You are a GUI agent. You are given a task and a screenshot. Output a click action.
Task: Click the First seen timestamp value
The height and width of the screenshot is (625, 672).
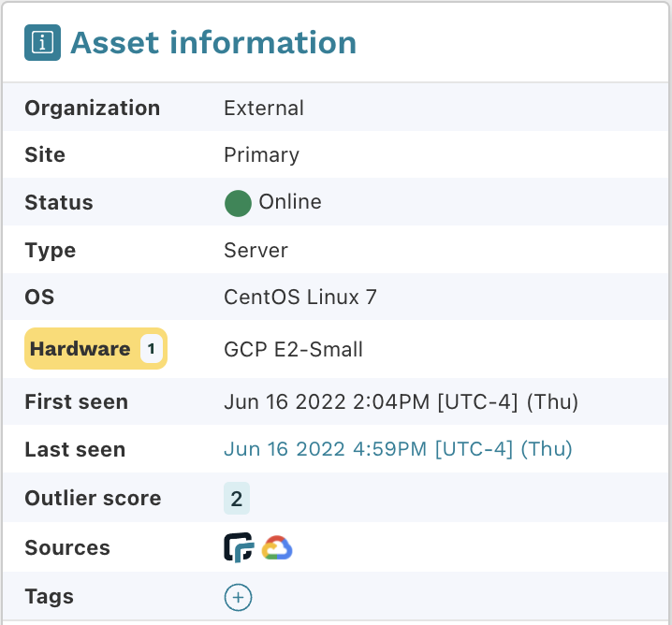tap(401, 402)
